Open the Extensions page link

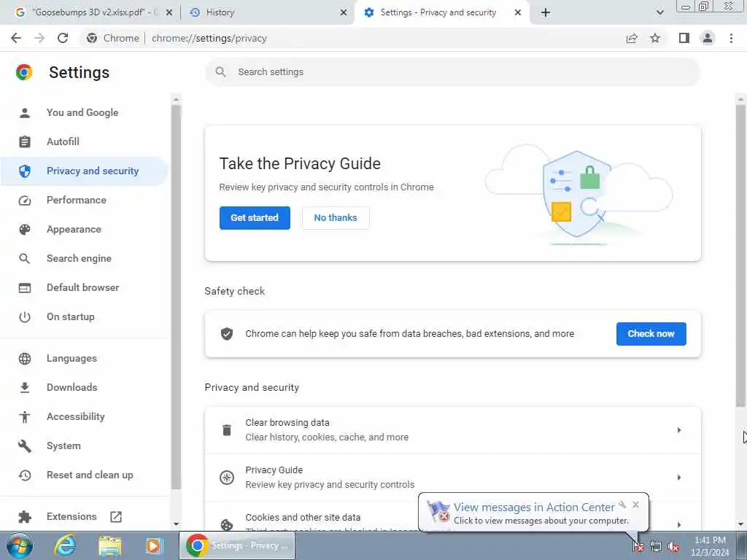click(x=71, y=516)
